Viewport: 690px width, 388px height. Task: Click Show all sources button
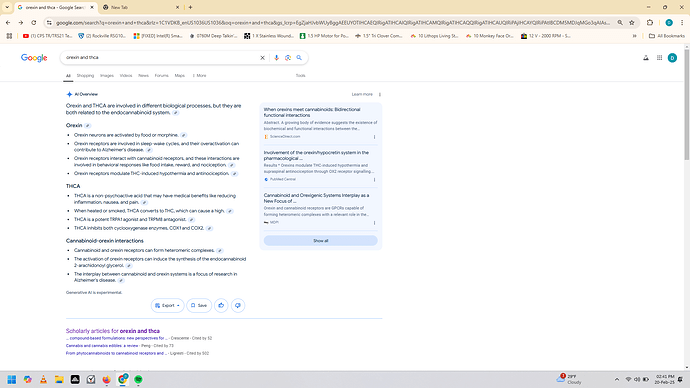click(x=320, y=241)
